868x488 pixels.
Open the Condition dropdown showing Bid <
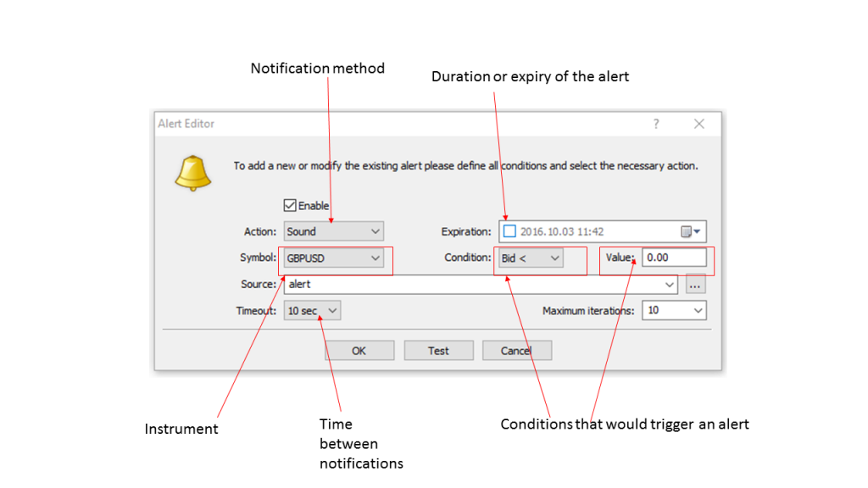531,258
